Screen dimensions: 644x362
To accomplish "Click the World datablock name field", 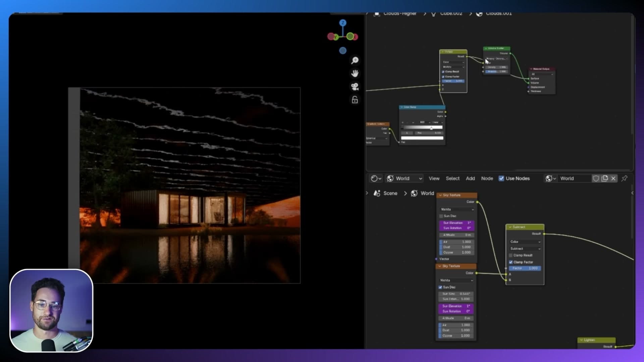I will [575, 179].
